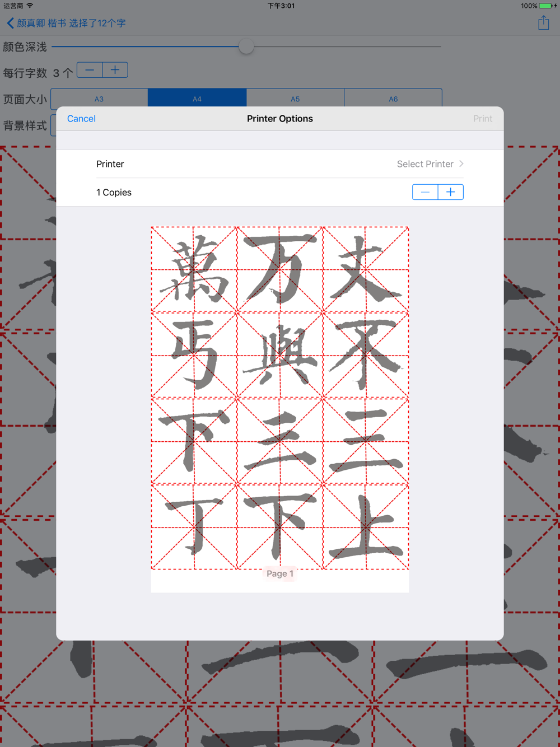The height and width of the screenshot is (747, 560).
Task: Tap the battery indicator in status bar
Action: (545, 6)
